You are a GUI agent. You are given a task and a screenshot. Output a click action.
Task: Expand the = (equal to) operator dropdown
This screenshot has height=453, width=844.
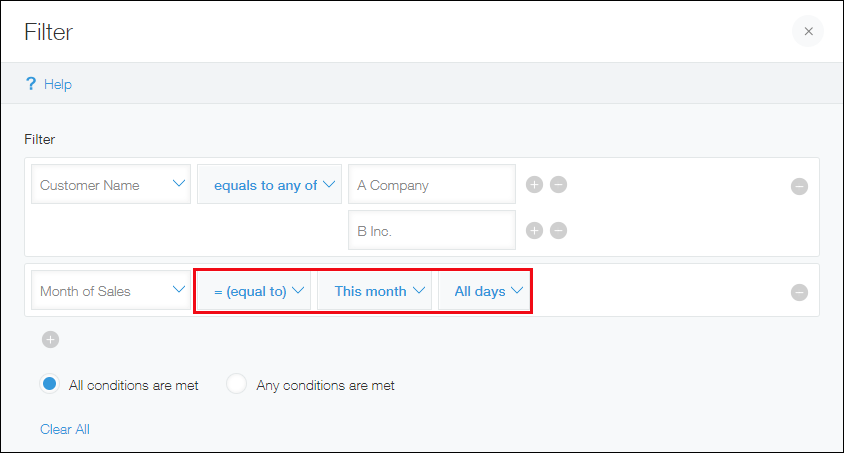click(253, 291)
